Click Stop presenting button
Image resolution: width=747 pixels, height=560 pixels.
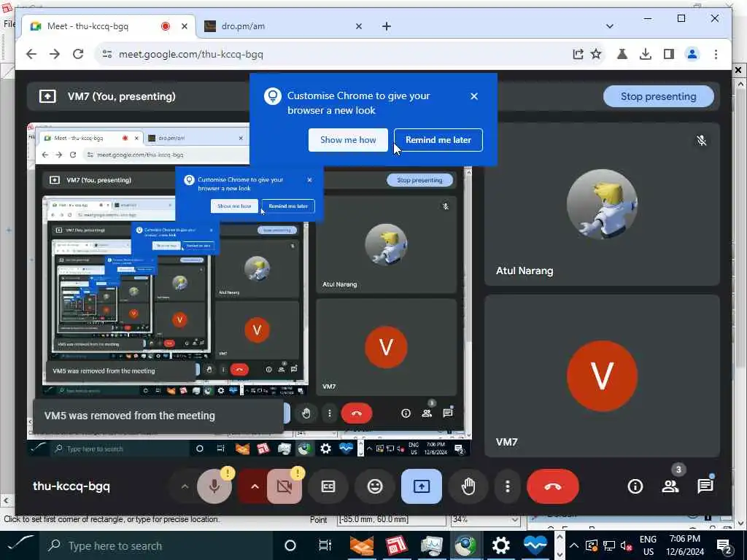pyautogui.click(x=659, y=97)
